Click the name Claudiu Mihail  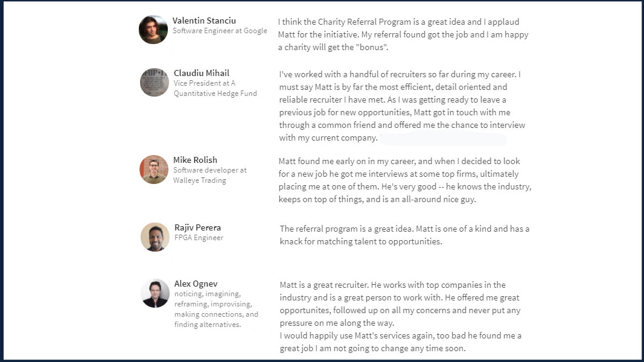coord(201,73)
